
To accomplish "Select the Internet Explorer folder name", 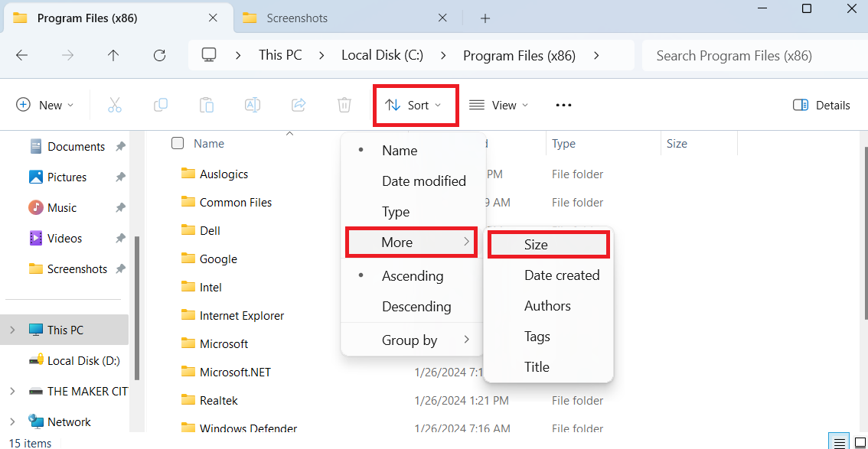I will pos(242,316).
